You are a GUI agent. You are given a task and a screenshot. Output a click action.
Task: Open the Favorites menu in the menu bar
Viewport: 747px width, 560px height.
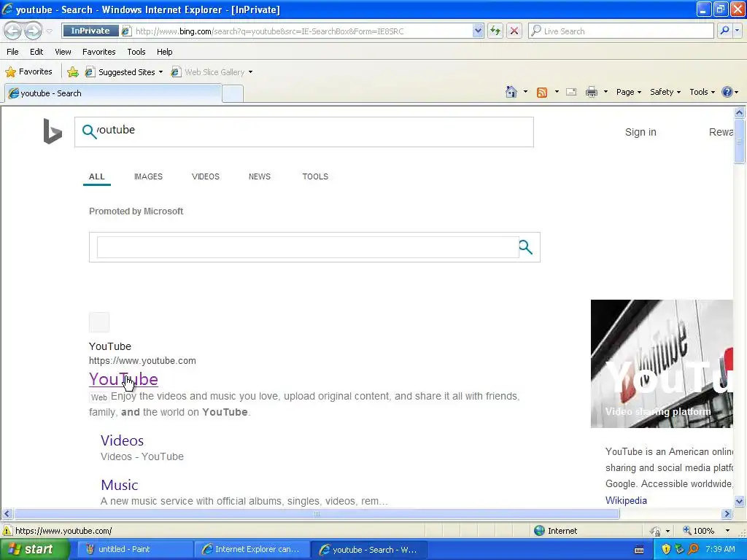[x=98, y=52]
